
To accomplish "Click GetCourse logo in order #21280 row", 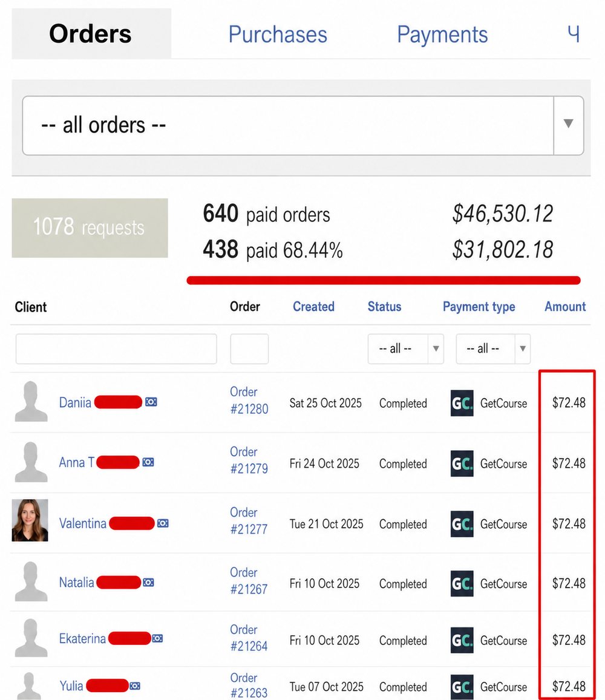I will 462,403.
